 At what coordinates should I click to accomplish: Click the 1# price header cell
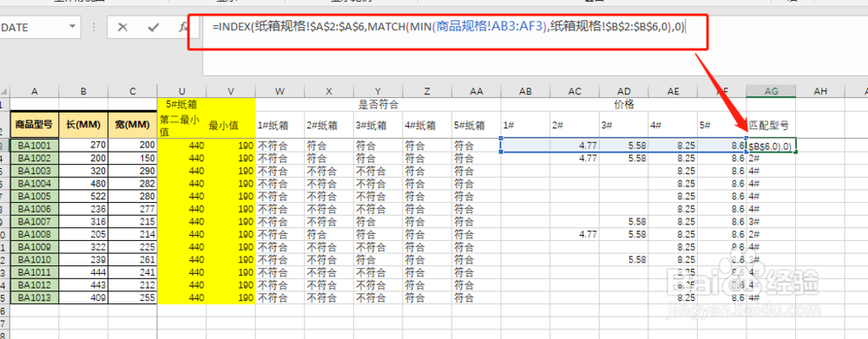(525, 125)
